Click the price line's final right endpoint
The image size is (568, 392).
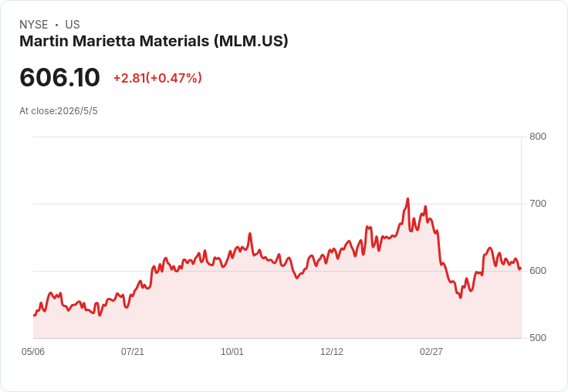520,269
